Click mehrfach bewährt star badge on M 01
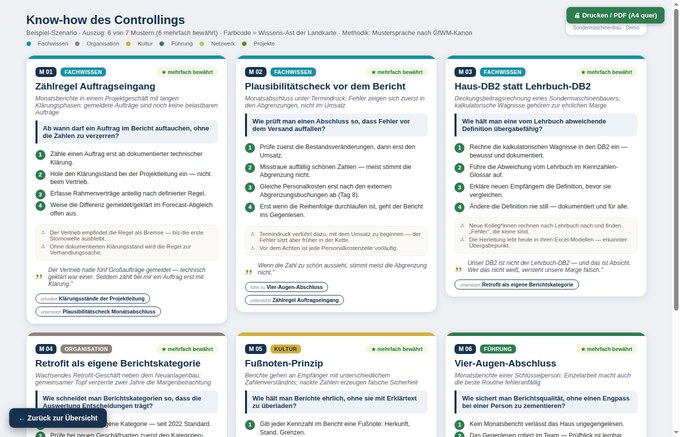680x437 pixels. tap(187, 72)
